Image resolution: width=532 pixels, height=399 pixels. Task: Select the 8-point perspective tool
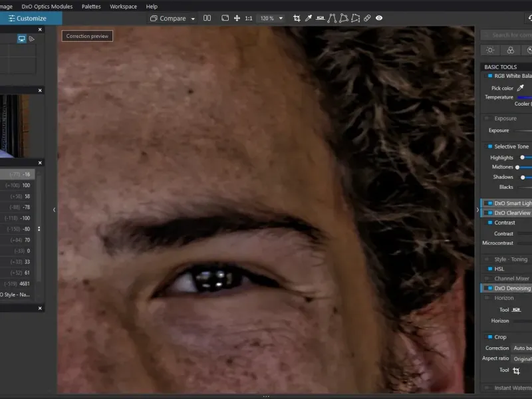click(356, 19)
